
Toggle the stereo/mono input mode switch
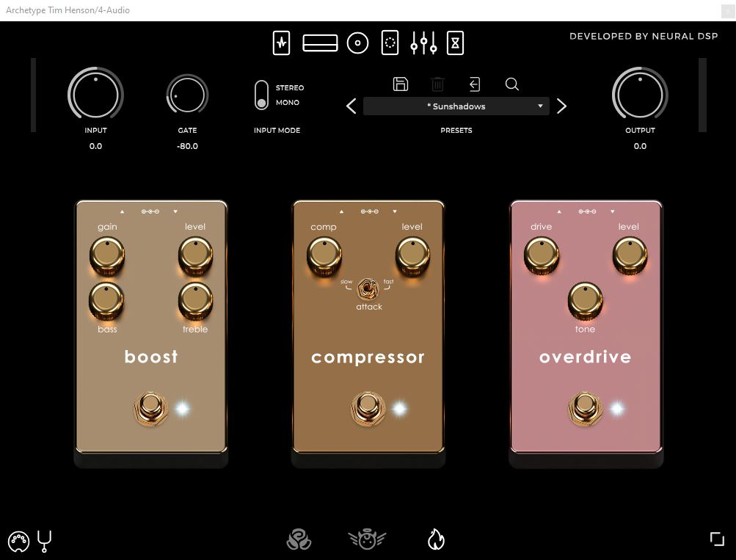[261, 95]
